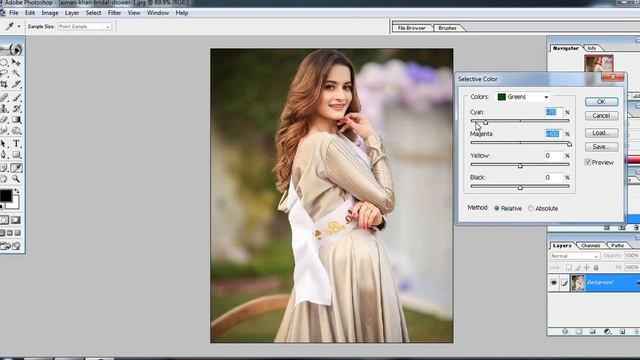Select the Brush tool
640x360 pixels.
point(16,98)
